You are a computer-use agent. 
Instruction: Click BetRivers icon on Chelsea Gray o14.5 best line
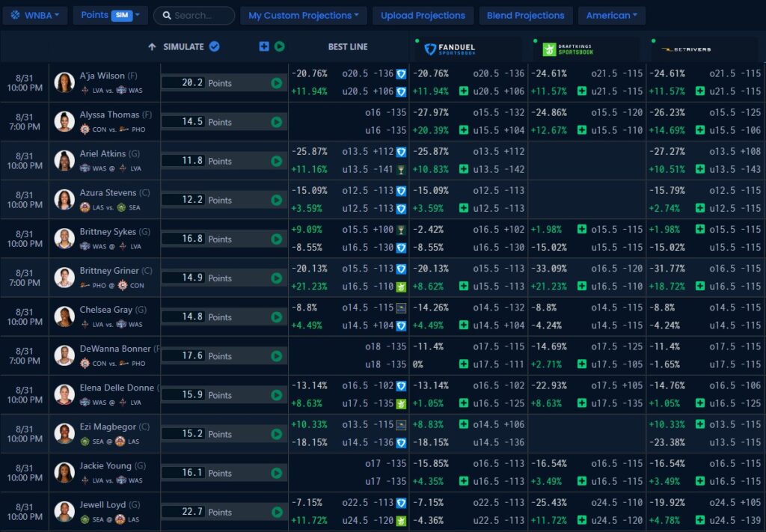(401, 308)
